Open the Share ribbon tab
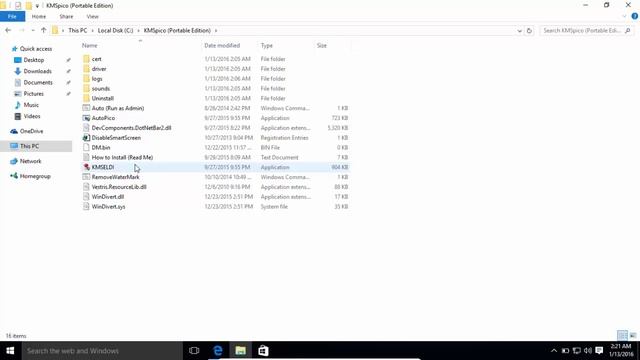Screen dimensions: 640x360 click(66, 16)
